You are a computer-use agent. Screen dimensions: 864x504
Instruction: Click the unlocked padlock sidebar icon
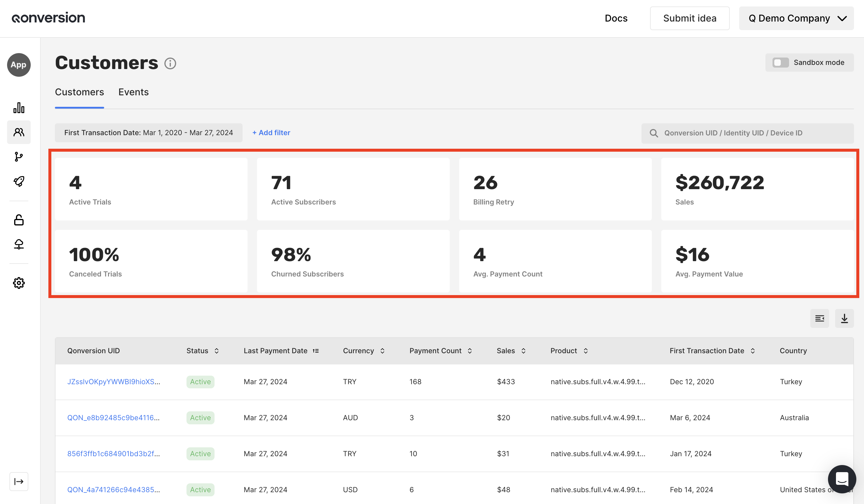coord(19,220)
